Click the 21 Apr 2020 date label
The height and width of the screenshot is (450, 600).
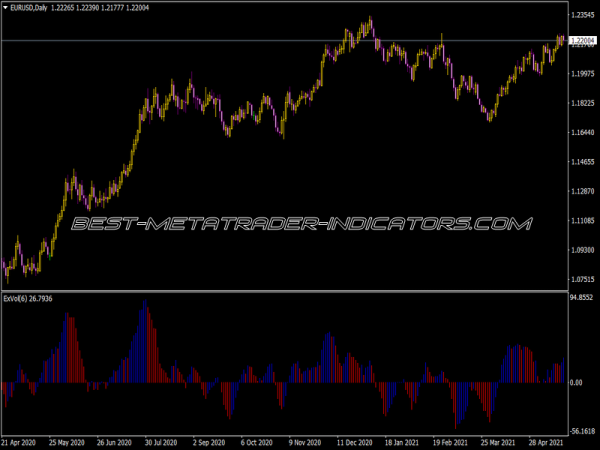(22, 440)
